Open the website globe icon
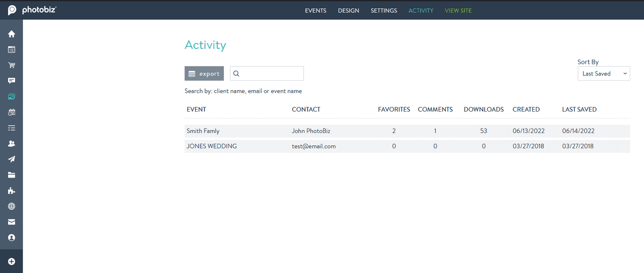The width and height of the screenshot is (644, 273). 11,206
